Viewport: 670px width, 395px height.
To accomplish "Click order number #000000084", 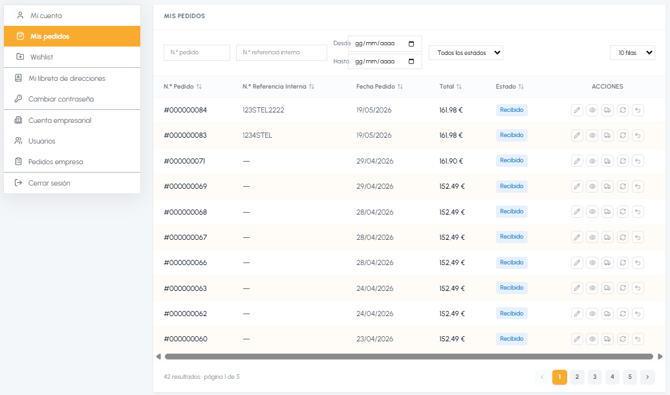I will pyautogui.click(x=185, y=110).
